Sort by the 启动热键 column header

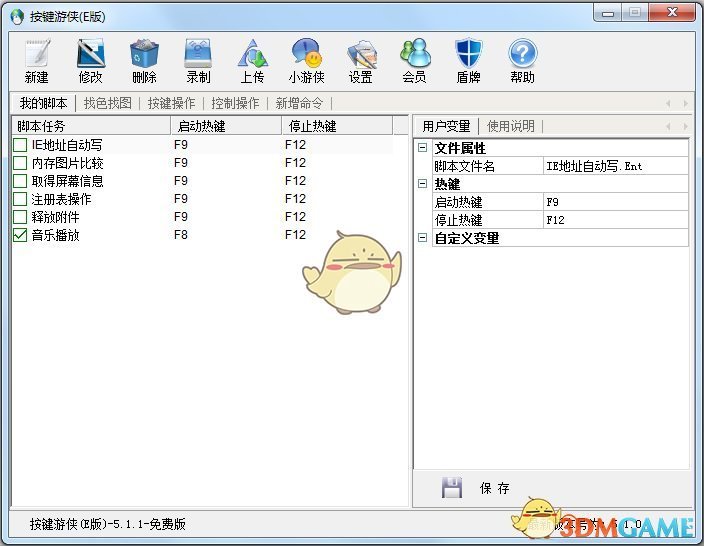(226, 126)
